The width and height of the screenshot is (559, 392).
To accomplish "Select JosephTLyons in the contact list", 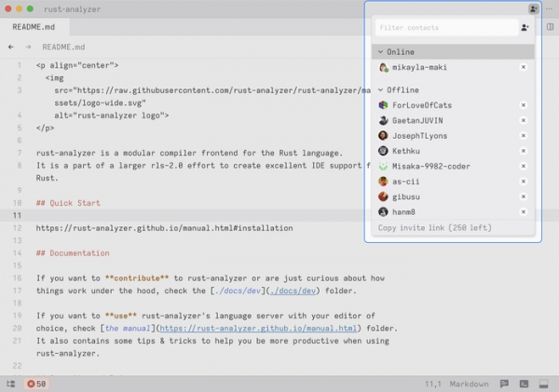I will (x=421, y=135).
